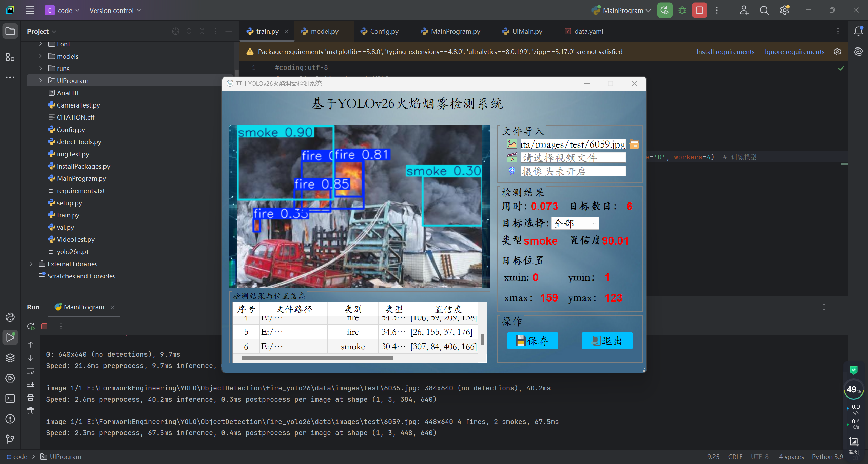This screenshot has width=868, height=464.
Task: Click the 保存 save button
Action: click(x=532, y=341)
